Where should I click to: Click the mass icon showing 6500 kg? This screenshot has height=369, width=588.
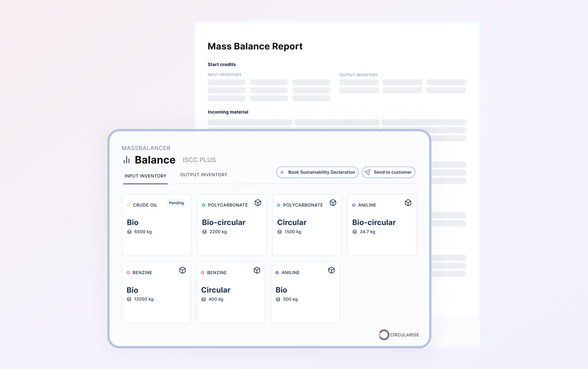click(x=129, y=231)
